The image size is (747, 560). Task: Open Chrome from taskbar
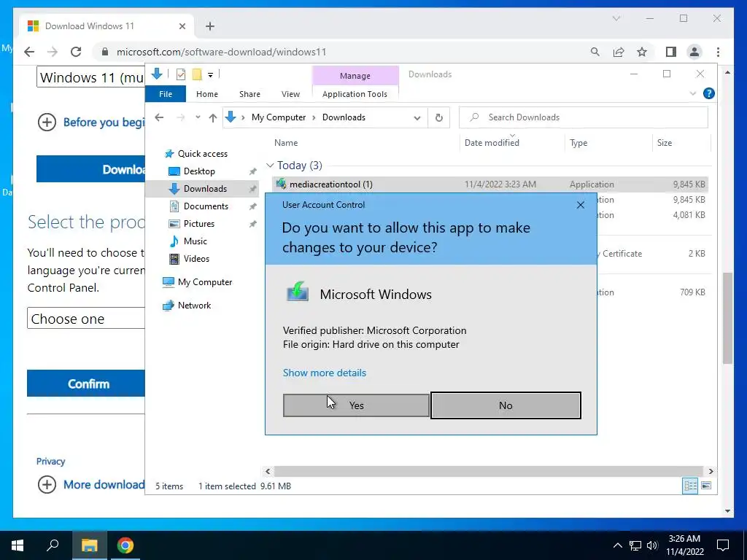tap(125, 545)
